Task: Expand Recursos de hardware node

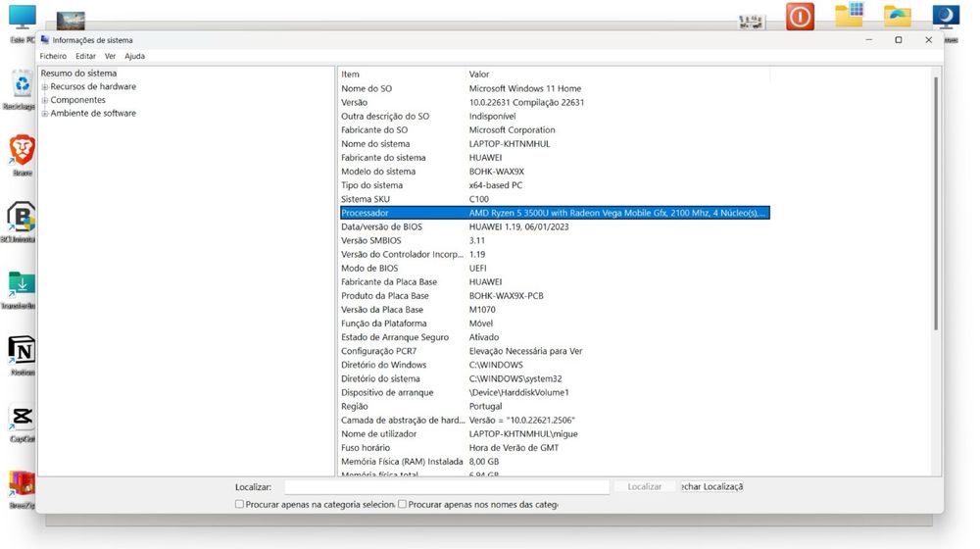Action: click(x=45, y=87)
